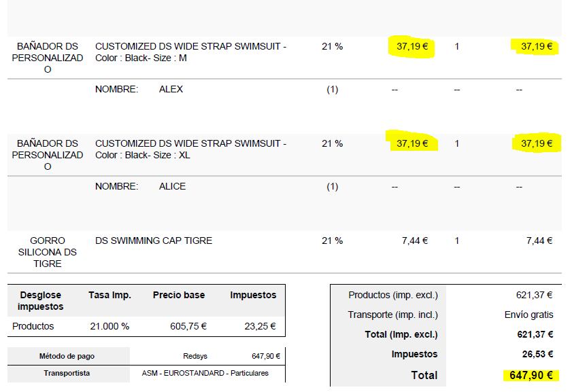
Task: Click the highlighted total 647,90 € amount
Action: pyautogui.click(x=531, y=375)
